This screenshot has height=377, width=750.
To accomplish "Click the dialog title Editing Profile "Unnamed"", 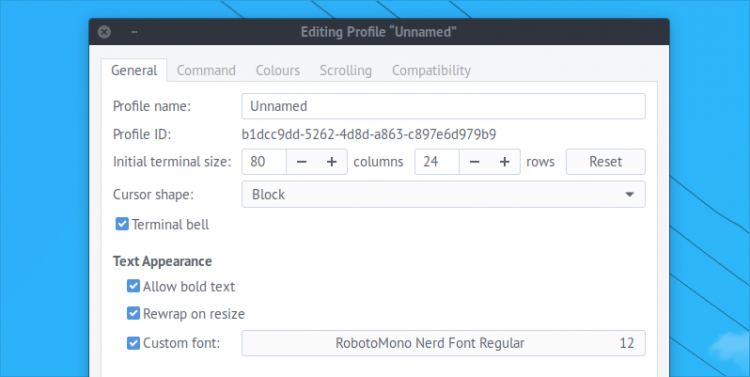I will [378, 32].
